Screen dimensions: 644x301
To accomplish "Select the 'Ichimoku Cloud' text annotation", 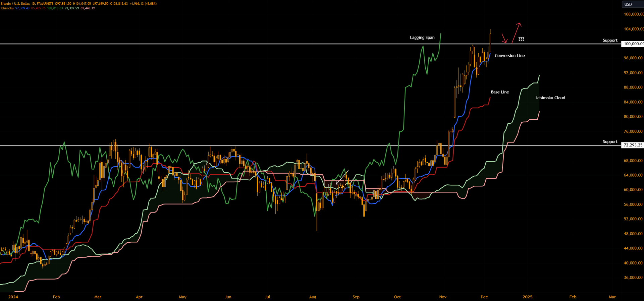I will 550,98.
